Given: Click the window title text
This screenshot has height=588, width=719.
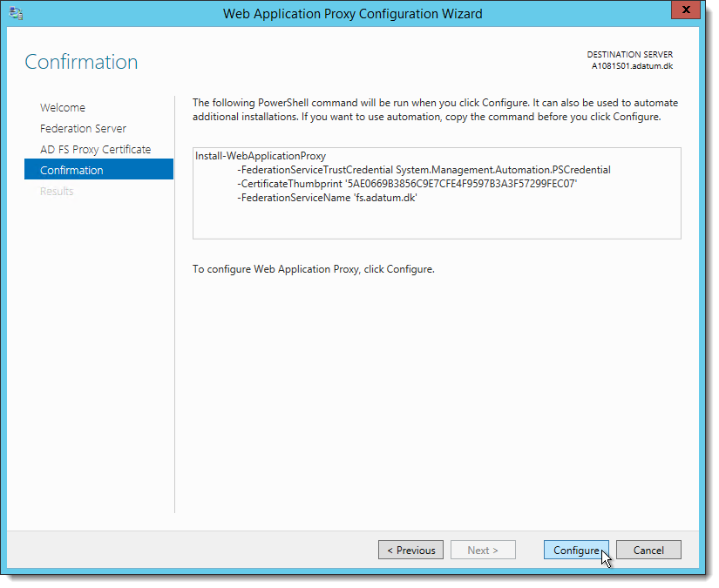Looking at the screenshot, I should (x=353, y=14).
